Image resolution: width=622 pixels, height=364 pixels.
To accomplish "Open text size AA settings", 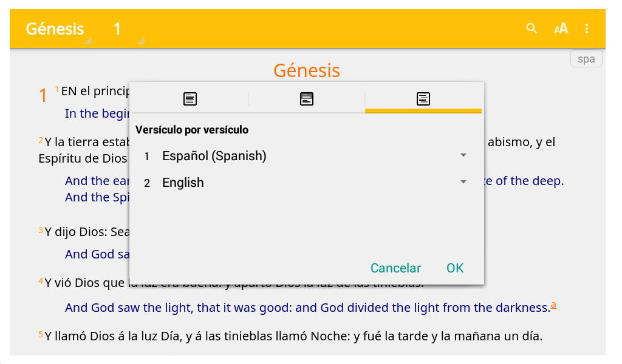I will pos(561,29).
